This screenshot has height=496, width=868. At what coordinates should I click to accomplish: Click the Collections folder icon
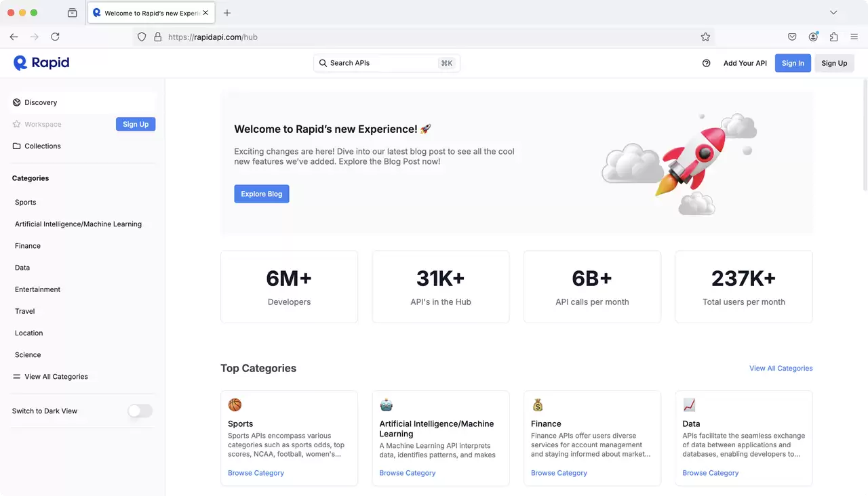[x=17, y=146]
